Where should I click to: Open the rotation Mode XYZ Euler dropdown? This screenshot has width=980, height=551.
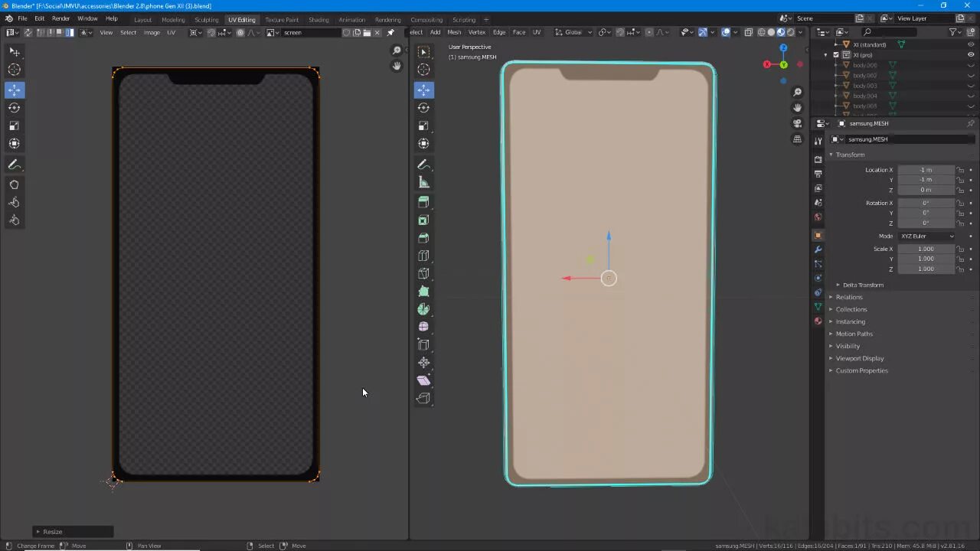[926, 236]
